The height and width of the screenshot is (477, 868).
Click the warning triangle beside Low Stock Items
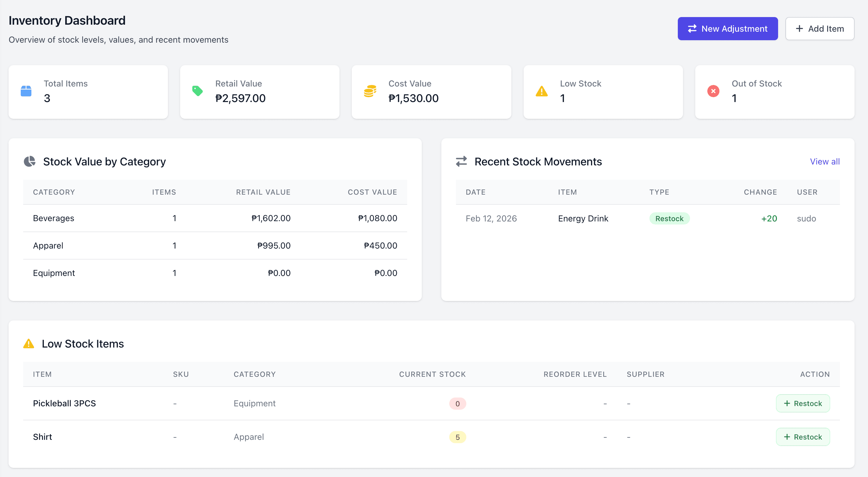point(29,344)
